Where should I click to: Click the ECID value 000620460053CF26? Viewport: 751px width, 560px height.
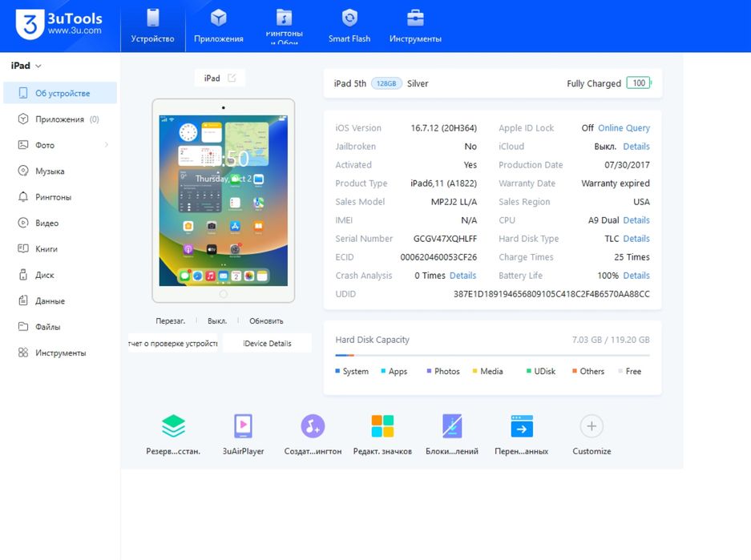[438, 257]
